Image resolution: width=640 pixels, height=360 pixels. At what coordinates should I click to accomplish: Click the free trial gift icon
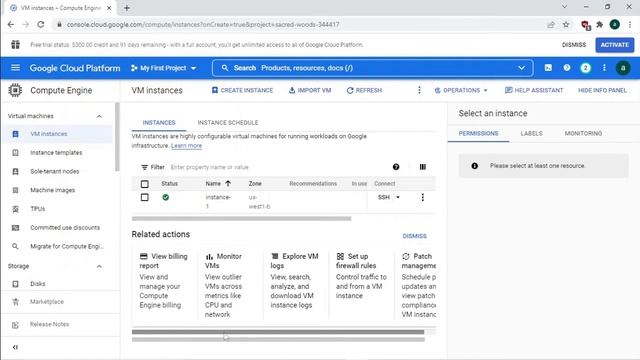coord(16,44)
